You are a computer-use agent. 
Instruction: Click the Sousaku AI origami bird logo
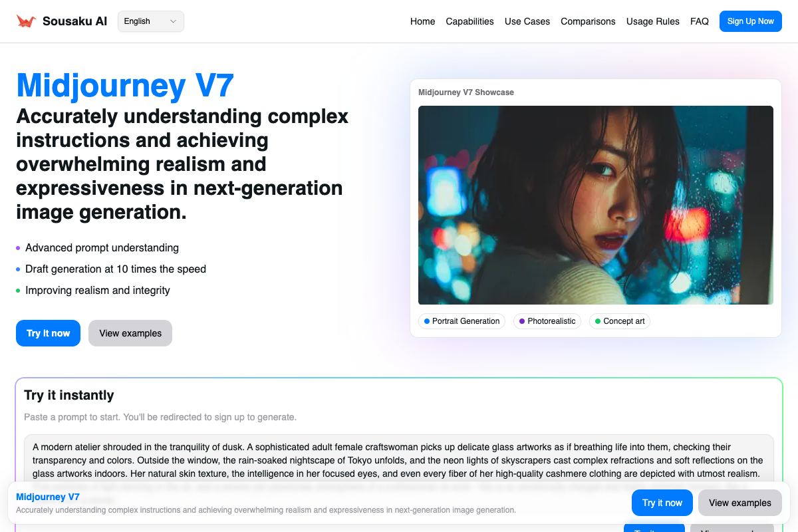tap(26, 21)
